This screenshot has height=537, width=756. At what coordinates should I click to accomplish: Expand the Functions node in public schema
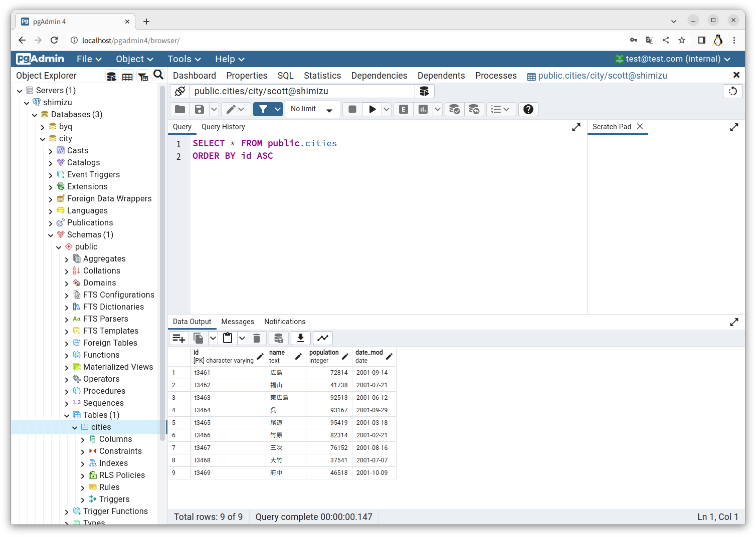[x=66, y=355]
